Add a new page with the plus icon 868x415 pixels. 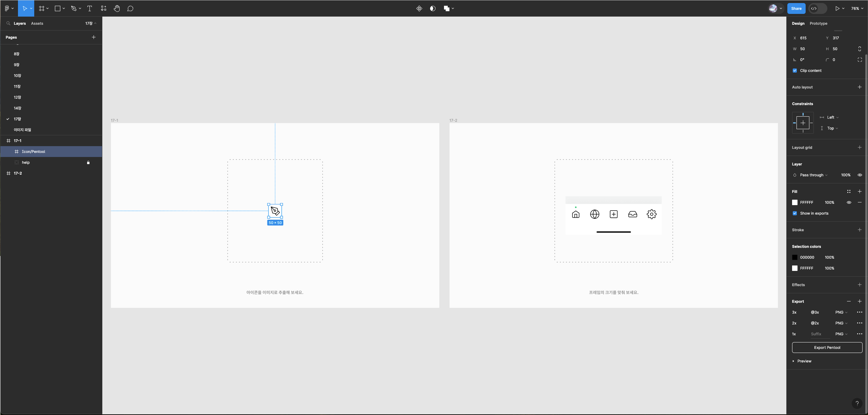pyautogui.click(x=94, y=37)
